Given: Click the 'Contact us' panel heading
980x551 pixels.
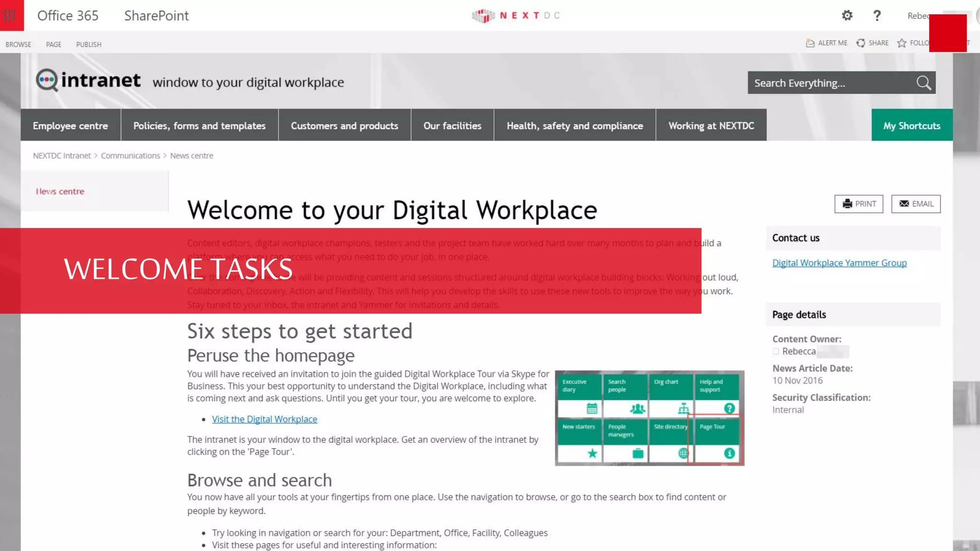Looking at the screenshot, I should (796, 238).
